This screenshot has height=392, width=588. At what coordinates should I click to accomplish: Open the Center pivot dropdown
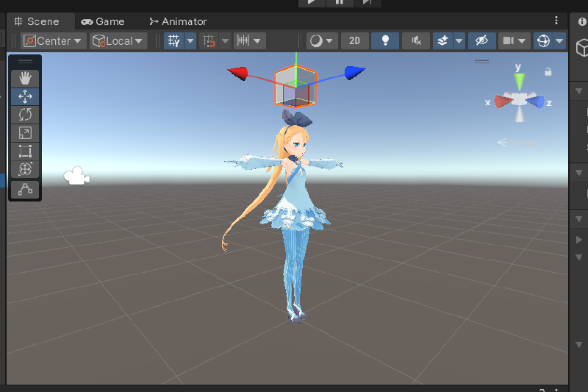tap(54, 41)
